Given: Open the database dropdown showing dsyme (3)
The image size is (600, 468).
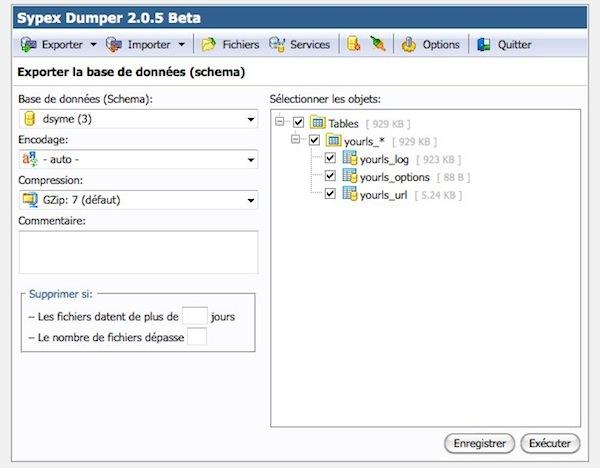Looking at the screenshot, I should 139,119.
